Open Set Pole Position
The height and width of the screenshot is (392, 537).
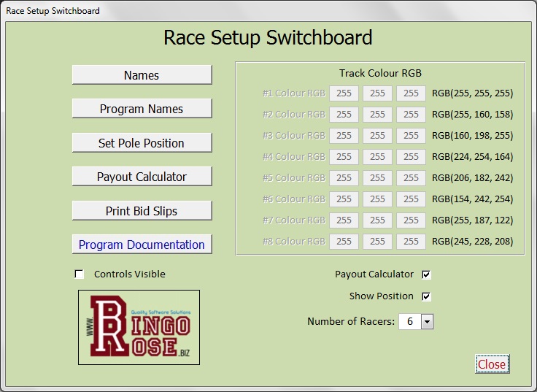pyautogui.click(x=142, y=143)
